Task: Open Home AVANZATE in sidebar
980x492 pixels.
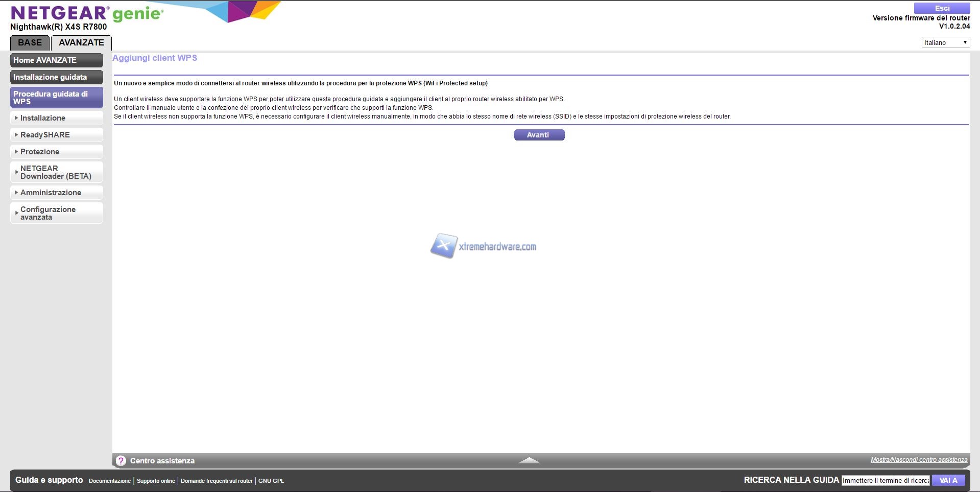Action: click(x=56, y=60)
